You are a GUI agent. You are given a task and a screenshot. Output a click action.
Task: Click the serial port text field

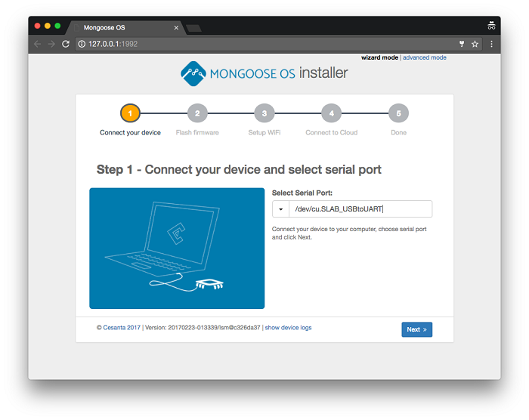pos(360,209)
